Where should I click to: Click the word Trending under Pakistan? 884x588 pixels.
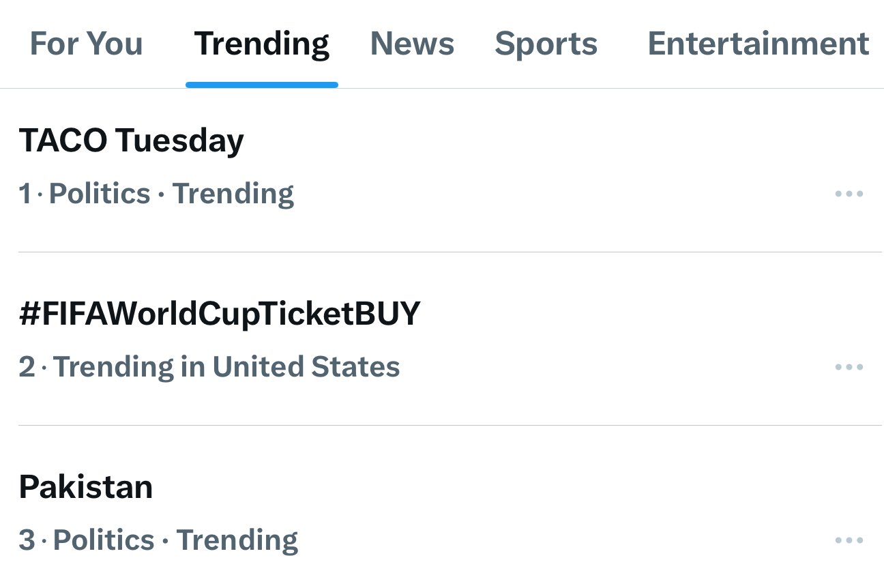[237, 540]
